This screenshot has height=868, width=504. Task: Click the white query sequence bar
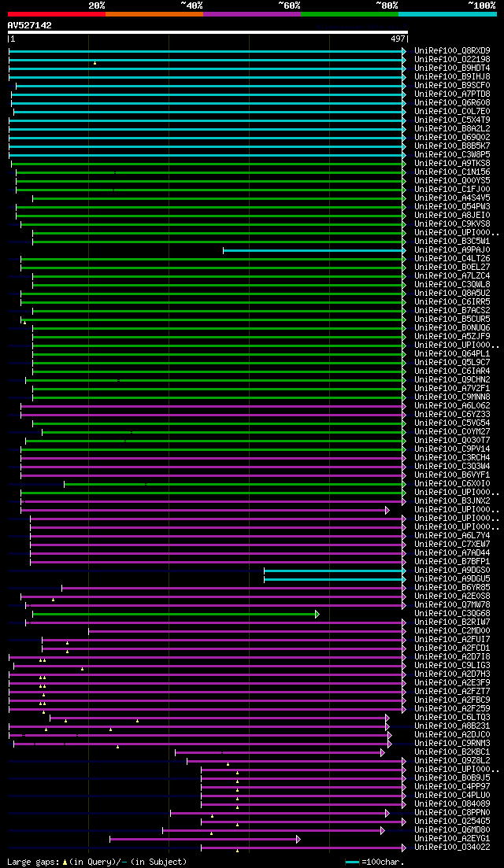coord(208,32)
